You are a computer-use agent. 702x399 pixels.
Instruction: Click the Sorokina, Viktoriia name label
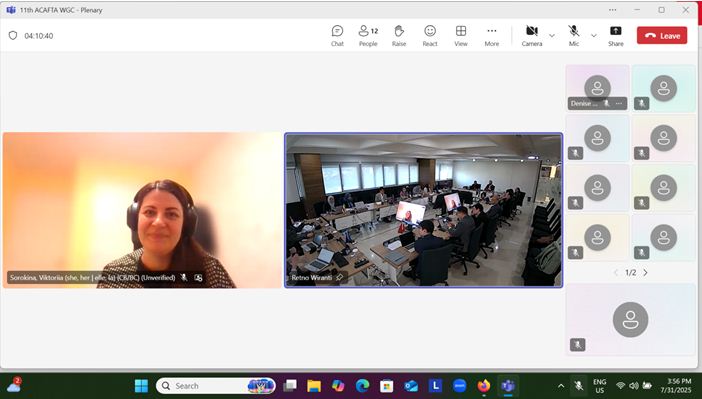(93, 278)
